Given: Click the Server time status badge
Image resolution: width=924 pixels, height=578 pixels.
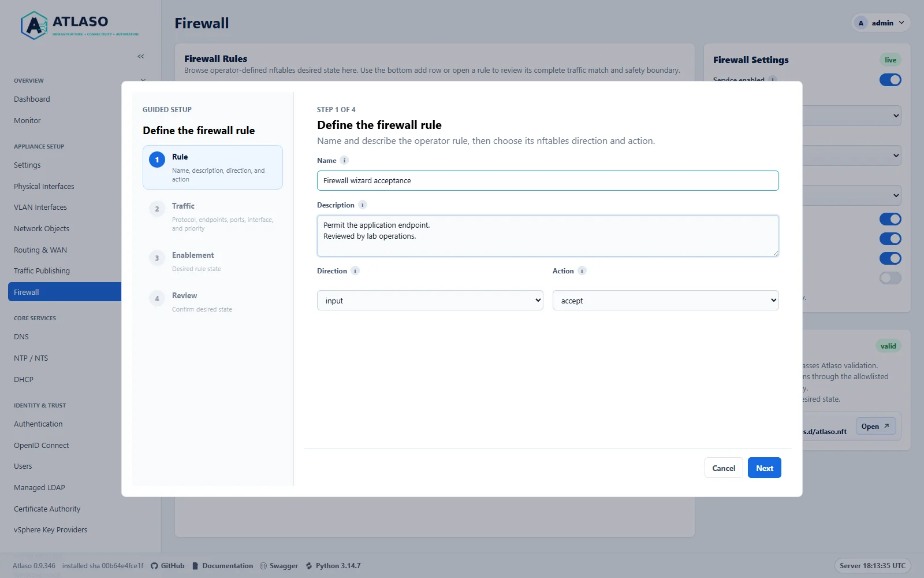Looking at the screenshot, I should coord(873,566).
